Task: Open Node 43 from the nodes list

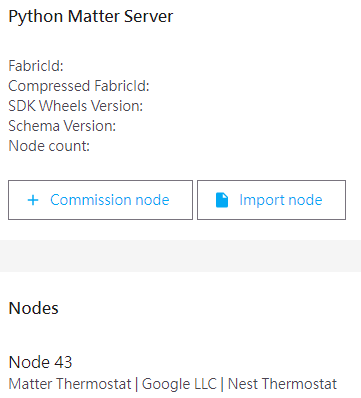Action: point(40,362)
